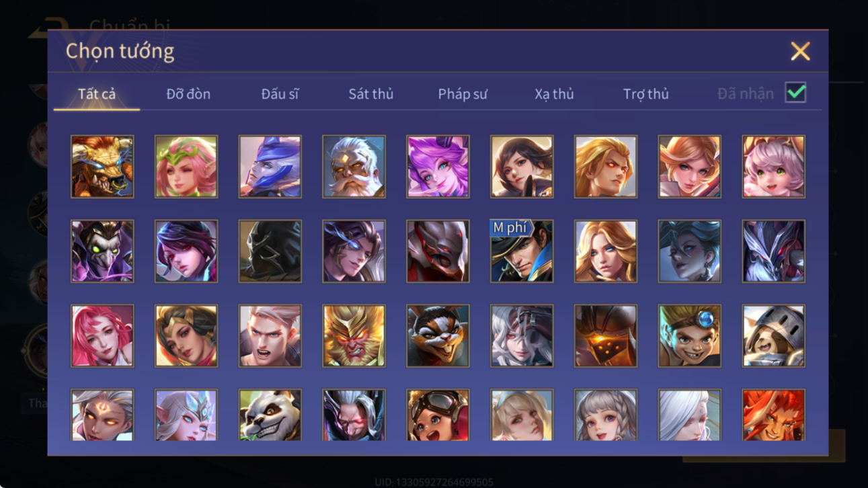The width and height of the screenshot is (868, 488).
Task: Toggle the Đã nhận checkbox
Action: (795, 93)
